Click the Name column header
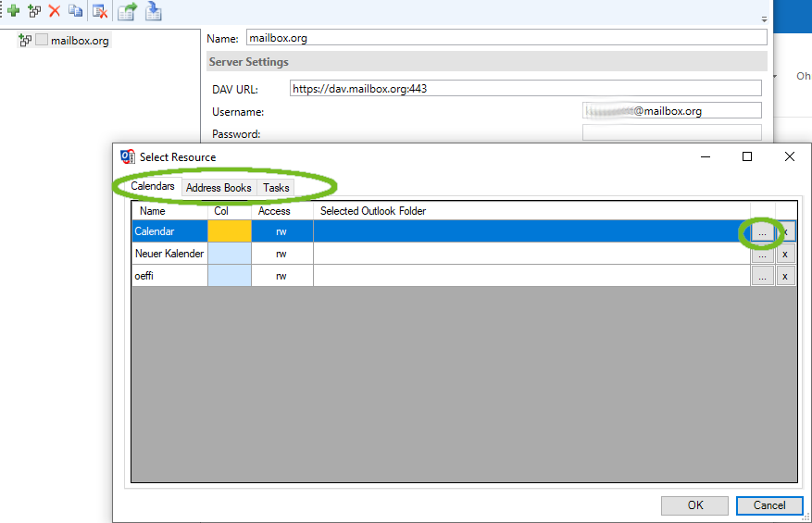The height and width of the screenshot is (523, 812). (169, 211)
